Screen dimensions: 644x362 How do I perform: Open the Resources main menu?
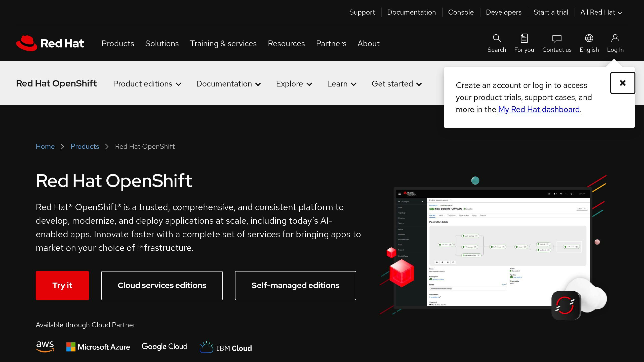click(x=286, y=43)
